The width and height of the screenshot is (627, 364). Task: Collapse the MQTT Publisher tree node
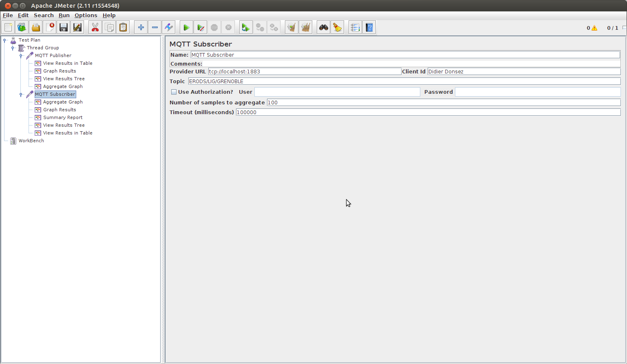[x=21, y=55]
